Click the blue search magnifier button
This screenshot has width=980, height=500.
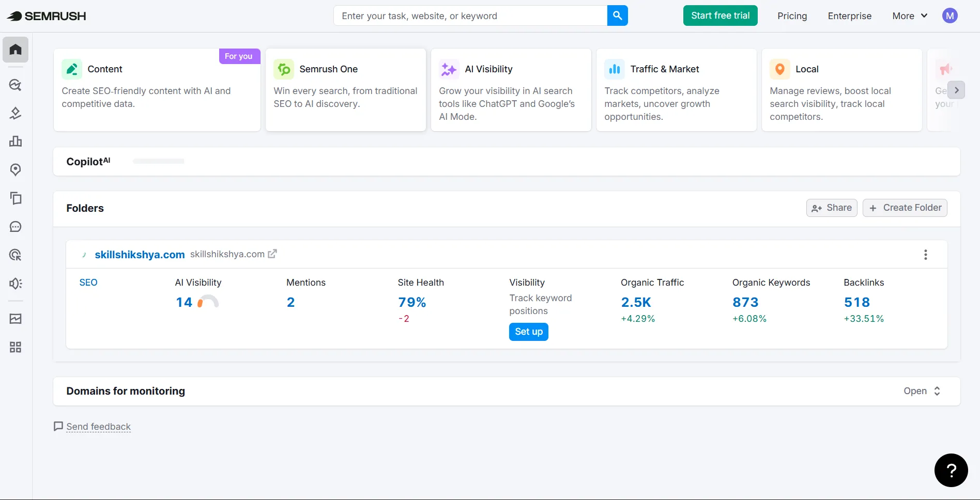click(617, 15)
